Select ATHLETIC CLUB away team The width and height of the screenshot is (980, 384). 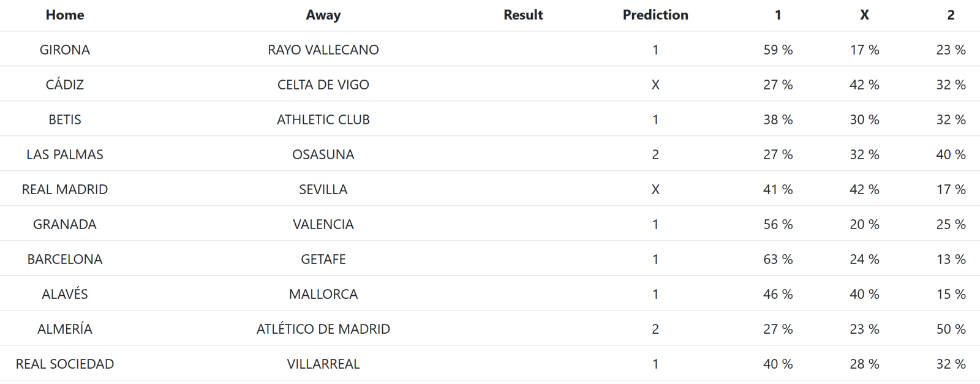click(x=323, y=119)
